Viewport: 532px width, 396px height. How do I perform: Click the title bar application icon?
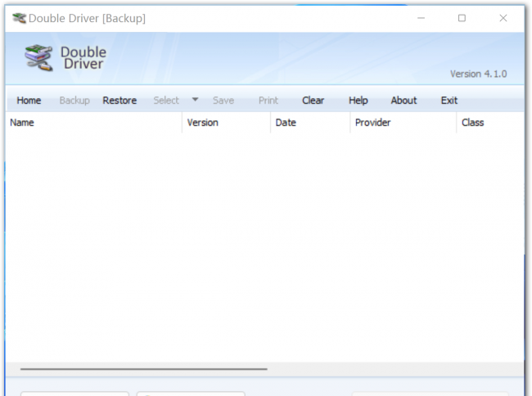pos(19,18)
